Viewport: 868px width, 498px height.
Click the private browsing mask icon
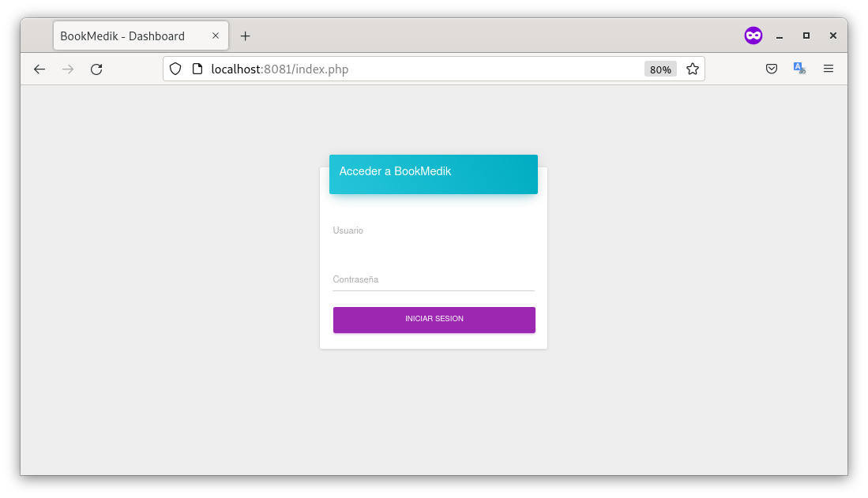coord(753,36)
